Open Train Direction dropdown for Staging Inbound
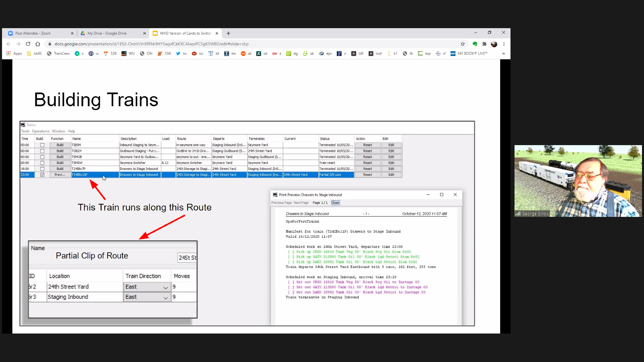This screenshot has width=644, height=362. (x=165, y=297)
